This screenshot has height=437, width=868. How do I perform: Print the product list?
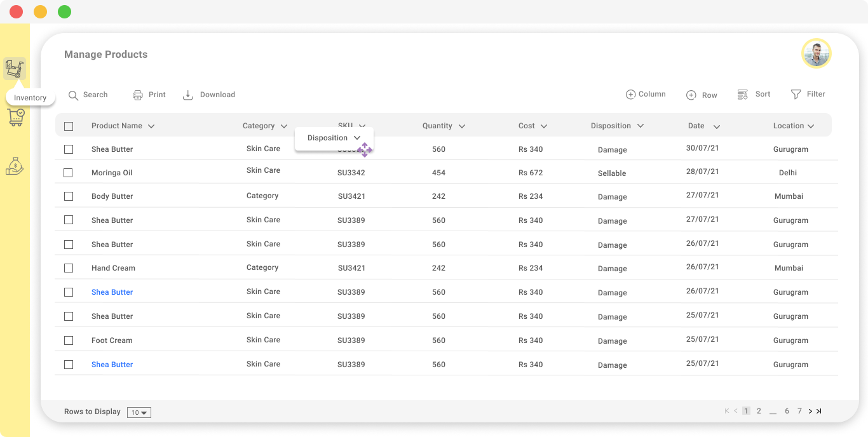click(x=149, y=94)
